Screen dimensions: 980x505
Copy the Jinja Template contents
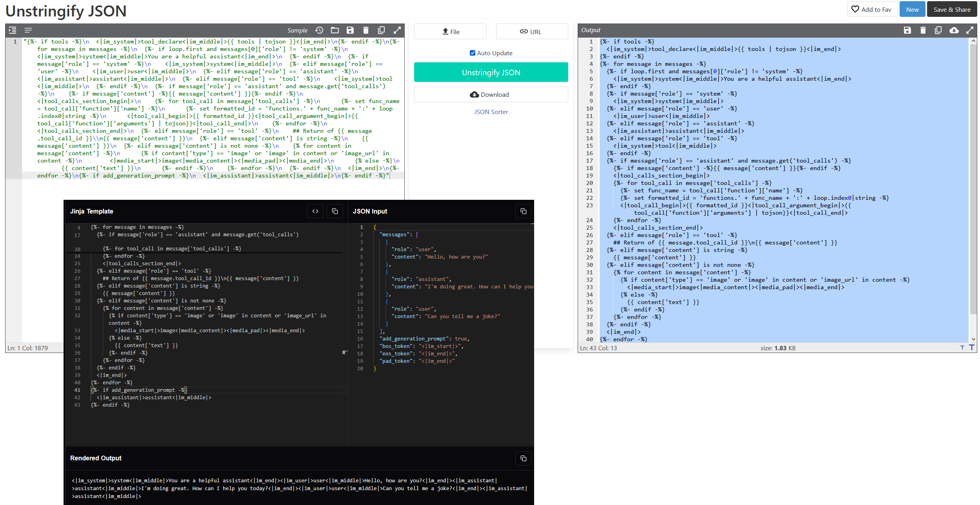click(x=335, y=211)
